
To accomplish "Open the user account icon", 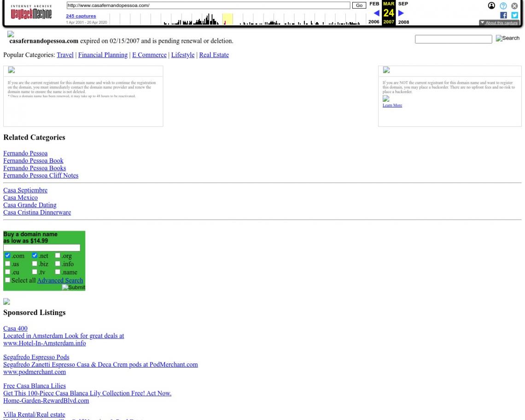I will click(x=491, y=6).
